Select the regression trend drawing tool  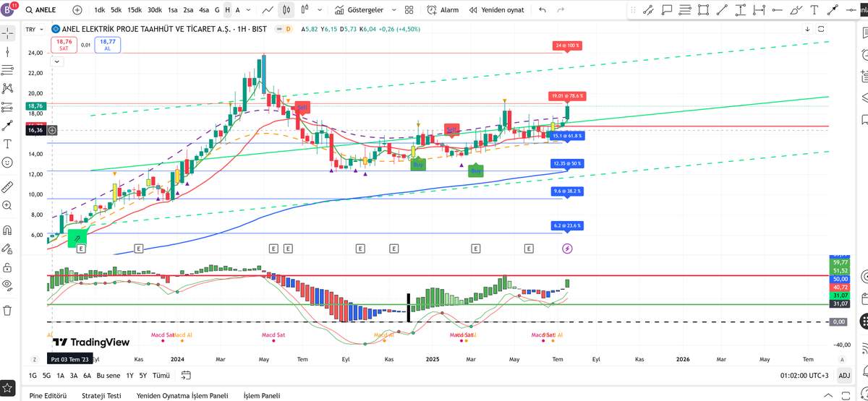click(x=648, y=11)
